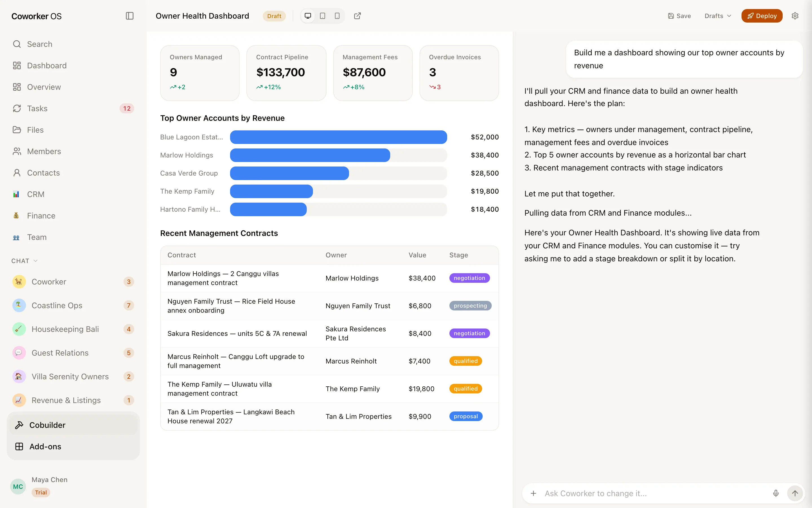Image resolution: width=812 pixels, height=508 pixels.
Task: Click the Maya Chen profile avatar
Action: [18, 487]
